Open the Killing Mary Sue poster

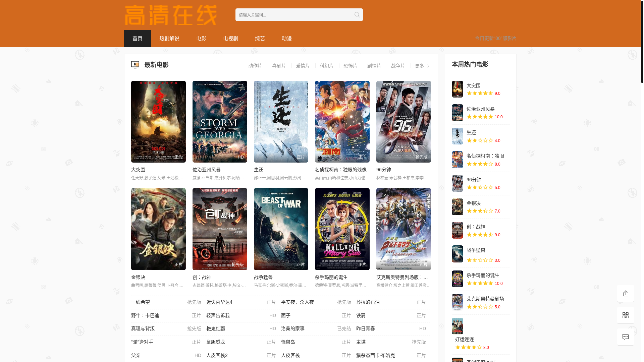pos(342,229)
